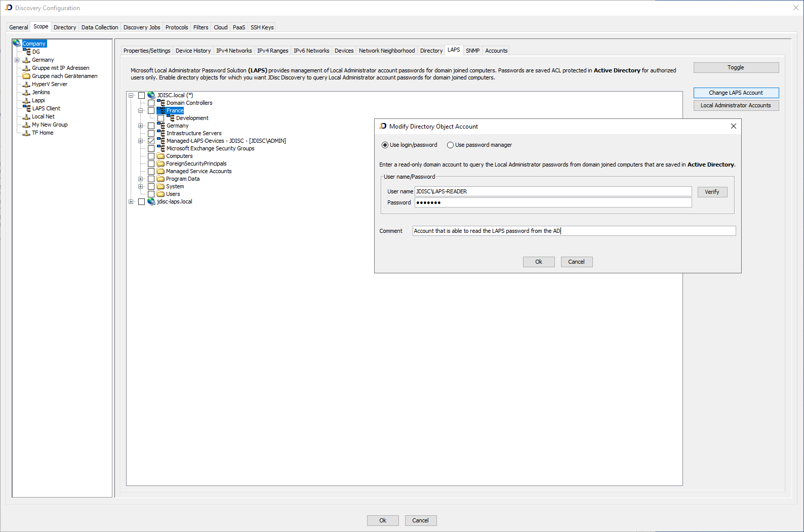Open the Network Neighborhood tab
Screen dimensions: 804x532
(387, 51)
